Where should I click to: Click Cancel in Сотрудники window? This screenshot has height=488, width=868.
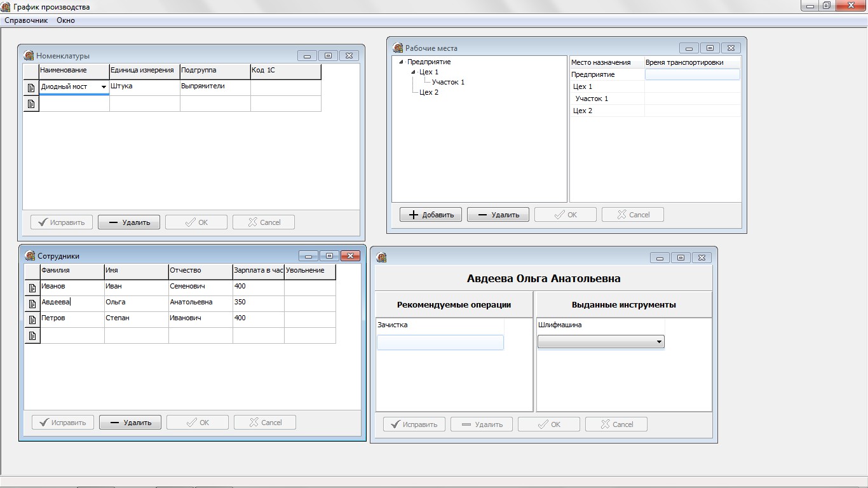point(265,423)
